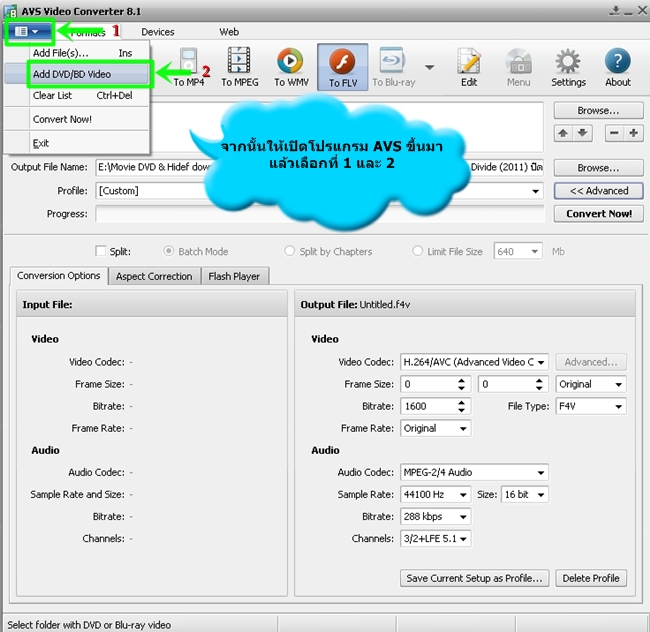Open the audio Bitrate 288 kbps dropdown
This screenshot has width=650, height=632.
click(x=435, y=517)
